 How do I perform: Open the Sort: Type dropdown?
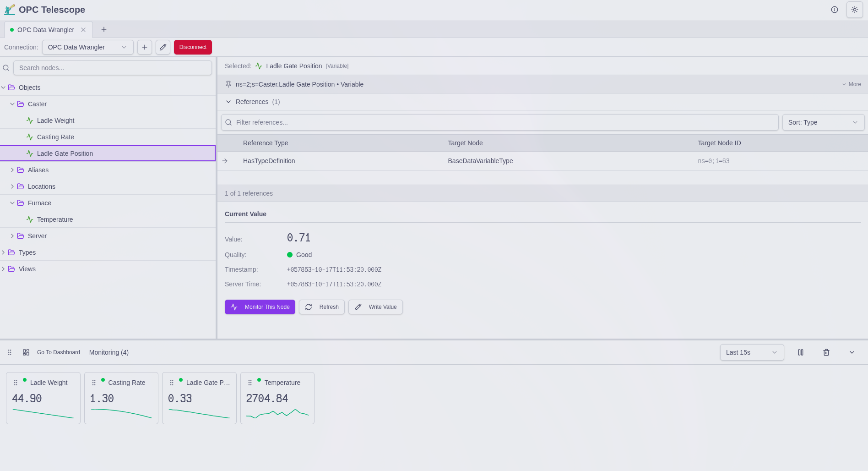[823, 122]
